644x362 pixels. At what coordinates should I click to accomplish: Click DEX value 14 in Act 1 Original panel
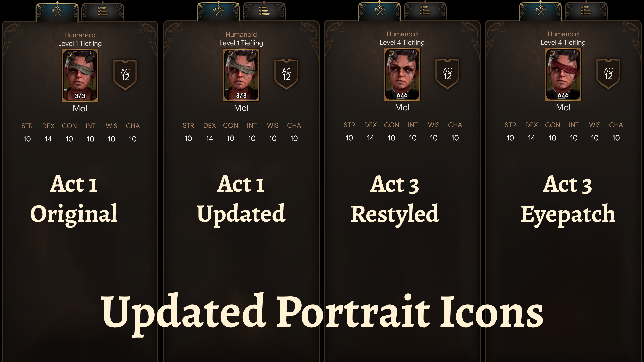coord(48,139)
